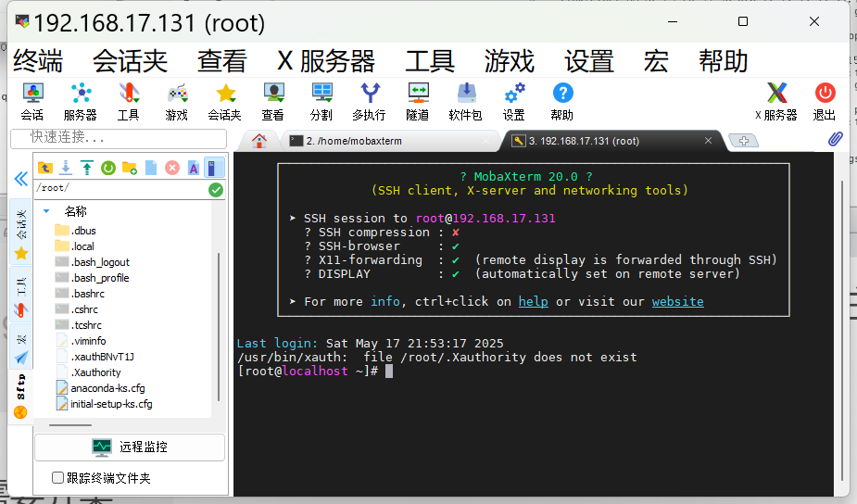
Task: Create a new file in SFTP panel
Action: tap(151, 168)
